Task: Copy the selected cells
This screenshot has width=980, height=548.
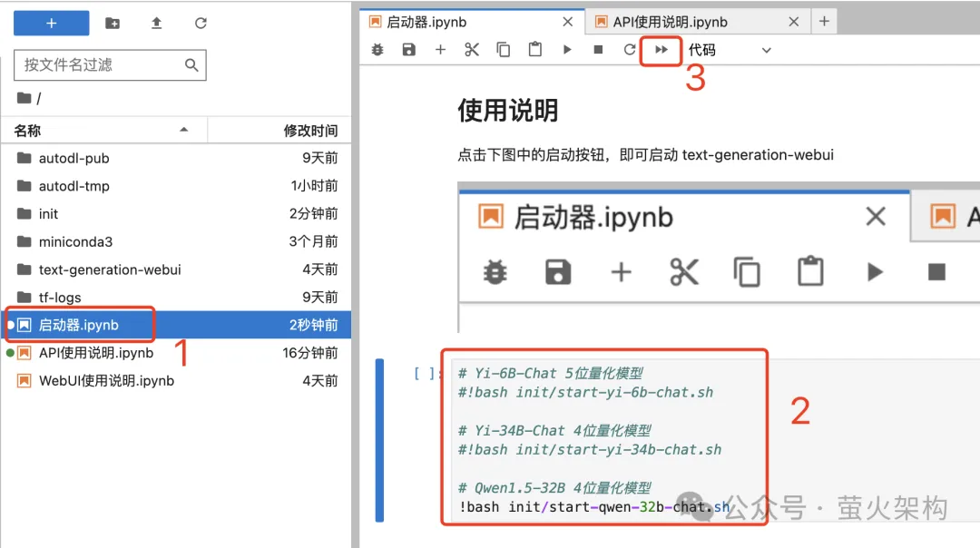Action: coord(504,50)
